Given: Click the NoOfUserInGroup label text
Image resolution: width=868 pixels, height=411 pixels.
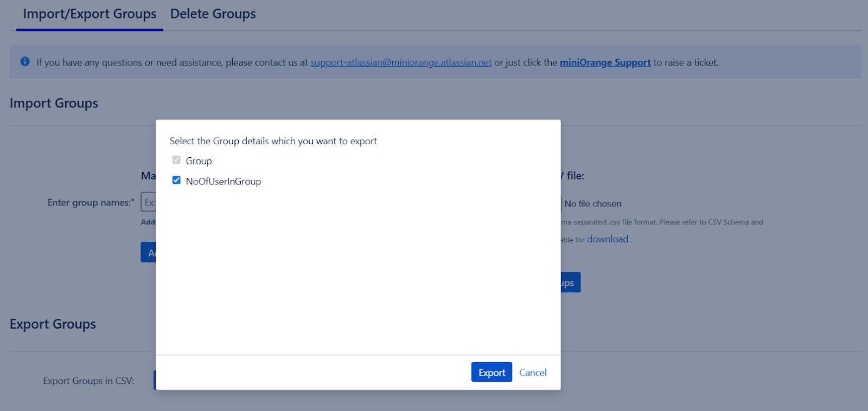Looking at the screenshot, I should point(223,182).
